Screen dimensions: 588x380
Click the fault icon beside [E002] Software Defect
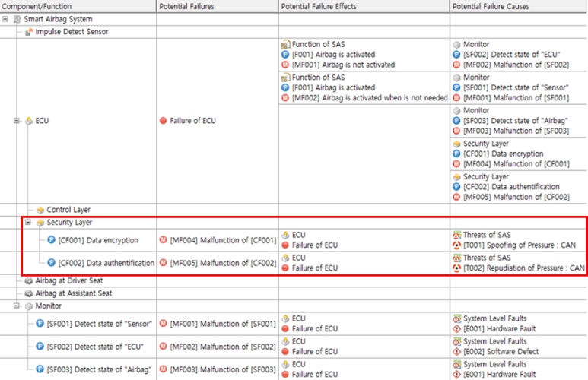point(456,352)
